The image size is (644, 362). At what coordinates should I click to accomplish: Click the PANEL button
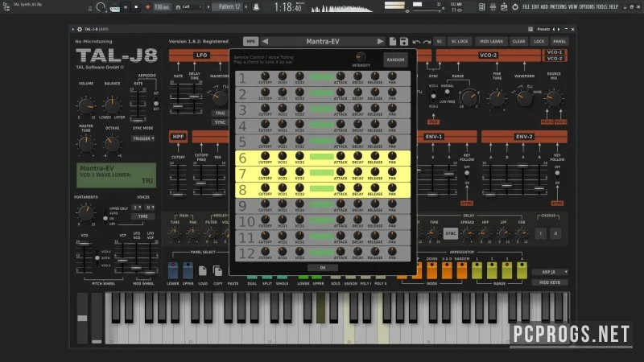click(x=559, y=42)
